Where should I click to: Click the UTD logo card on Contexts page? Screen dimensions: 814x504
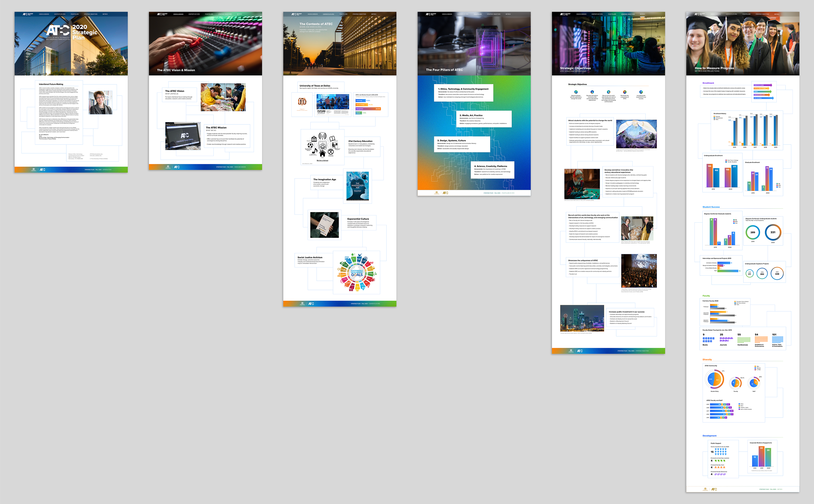pyautogui.click(x=302, y=105)
